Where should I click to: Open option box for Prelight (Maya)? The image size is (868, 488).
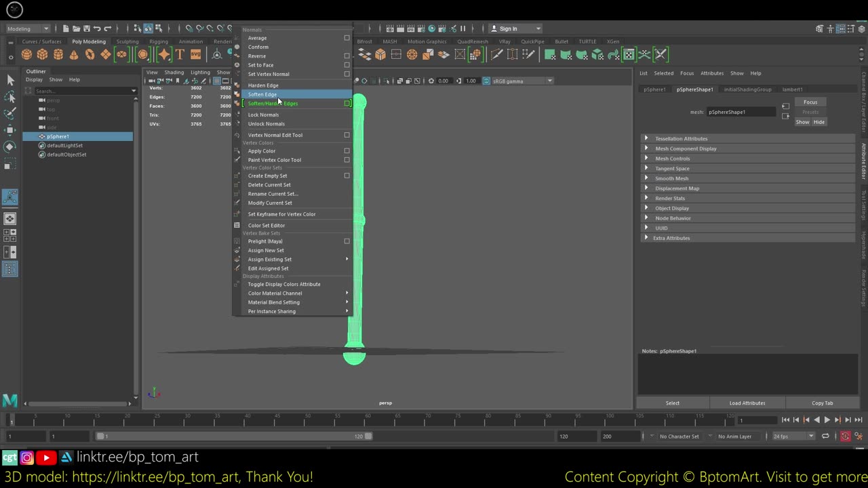tap(347, 241)
